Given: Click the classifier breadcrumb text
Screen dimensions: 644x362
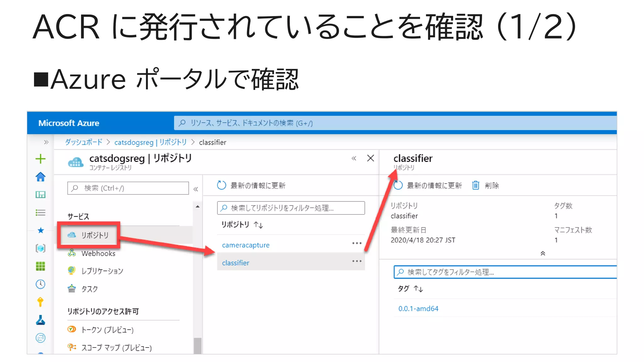Looking at the screenshot, I should click(x=213, y=142).
